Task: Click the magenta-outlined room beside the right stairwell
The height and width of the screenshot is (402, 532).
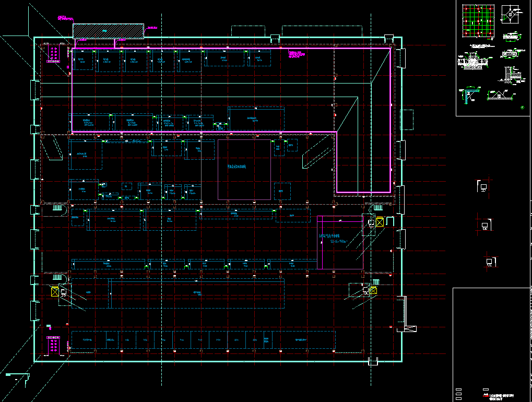Action: (340, 242)
